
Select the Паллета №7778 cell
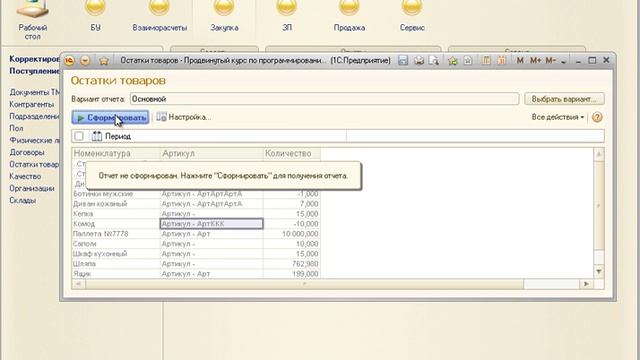(x=116, y=234)
